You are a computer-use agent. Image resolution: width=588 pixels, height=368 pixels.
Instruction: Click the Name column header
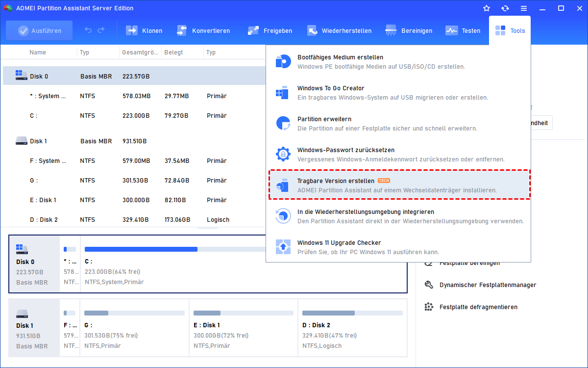(x=38, y=53)
